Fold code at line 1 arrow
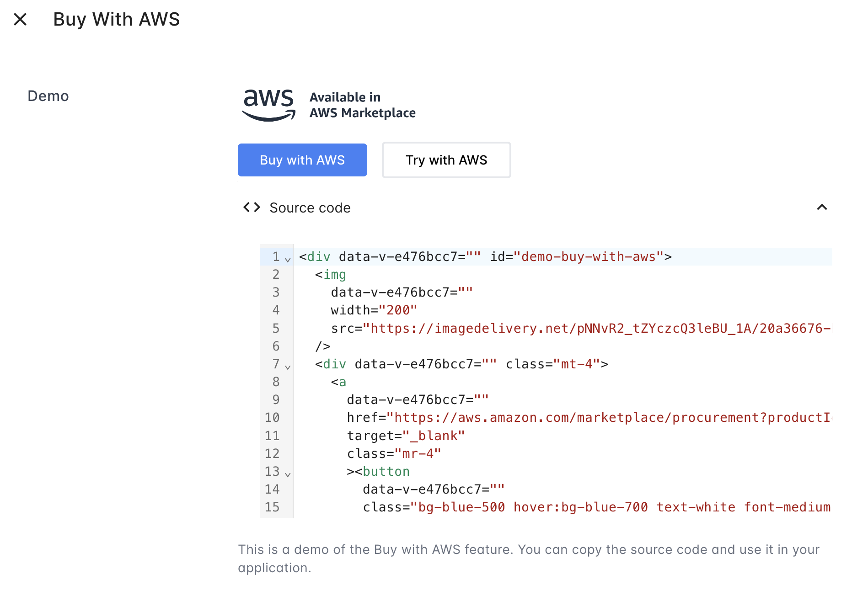Image resolution: width=868 pixels, height=596 pixels. tap(288, 260)
